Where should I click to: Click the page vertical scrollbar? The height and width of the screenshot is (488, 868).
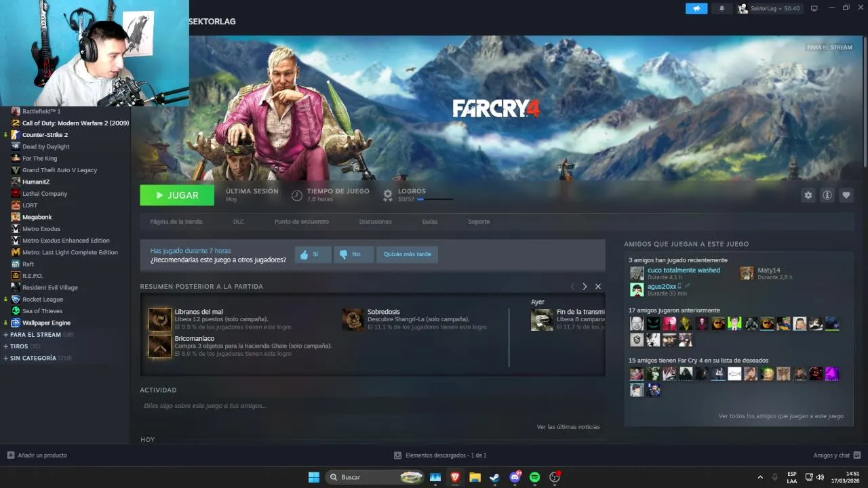865,102
